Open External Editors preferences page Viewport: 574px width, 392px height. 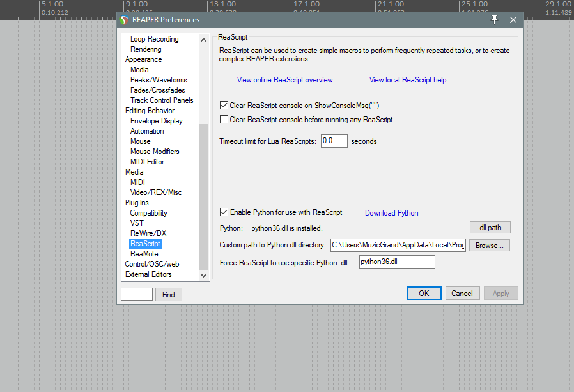click(148, 274)
